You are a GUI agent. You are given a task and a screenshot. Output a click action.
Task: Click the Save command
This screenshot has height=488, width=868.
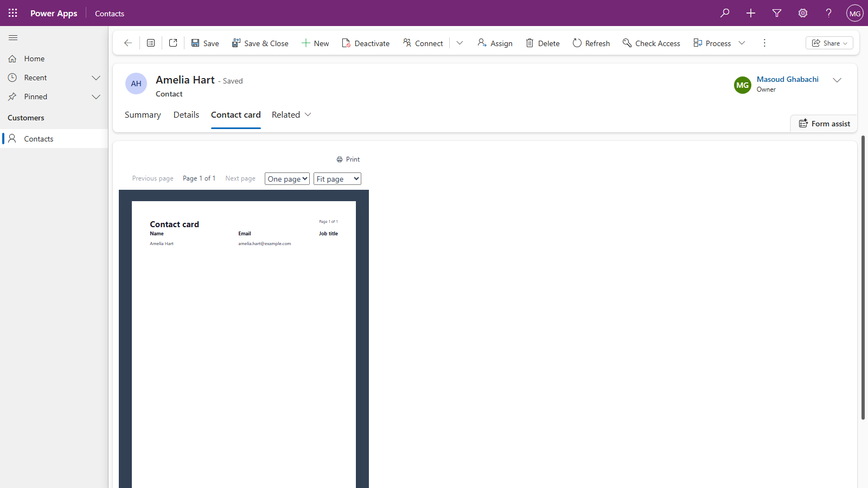(205, 43)
